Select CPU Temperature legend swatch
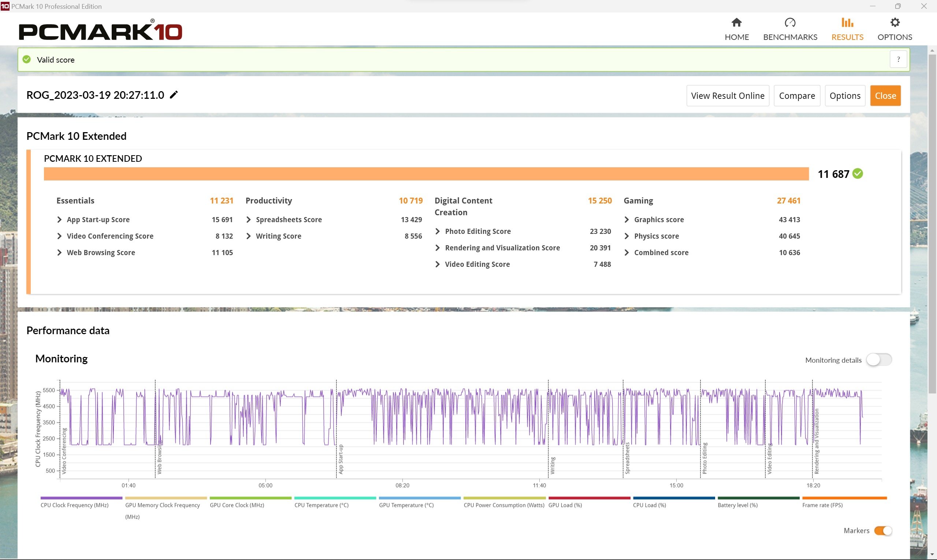This screenshot has width=937, height=560. pos(335,498)
